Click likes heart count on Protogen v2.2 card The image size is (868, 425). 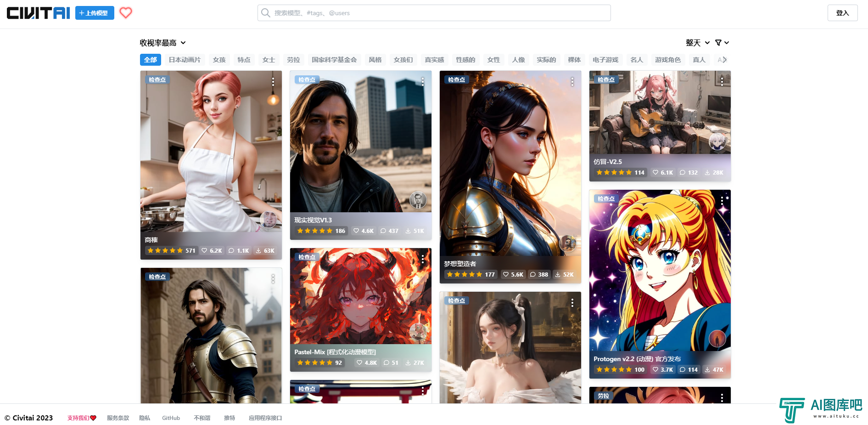(x=662, y=369)
